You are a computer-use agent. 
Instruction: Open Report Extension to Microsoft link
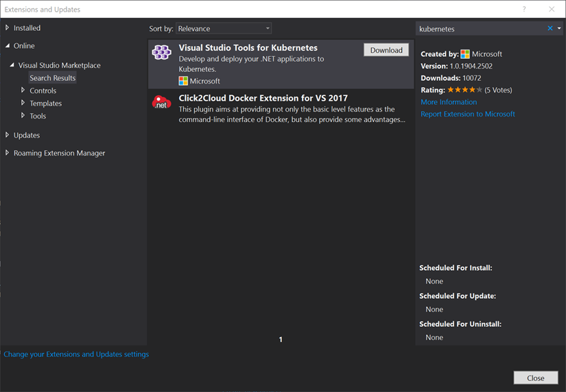pos(468,114)
